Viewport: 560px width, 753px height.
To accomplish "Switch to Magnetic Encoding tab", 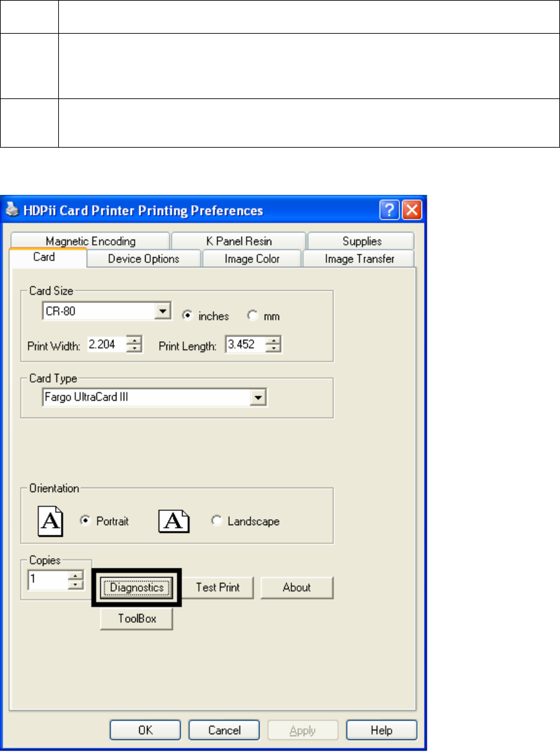I will (x=90, y=241).
